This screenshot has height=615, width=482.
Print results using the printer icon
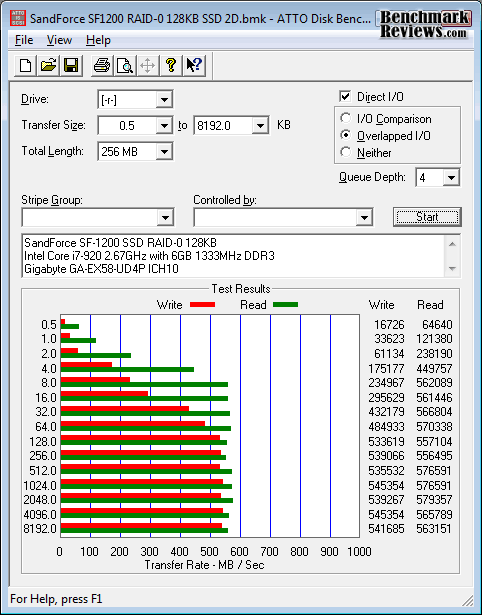pyautogui.click(x=102, y=65)
